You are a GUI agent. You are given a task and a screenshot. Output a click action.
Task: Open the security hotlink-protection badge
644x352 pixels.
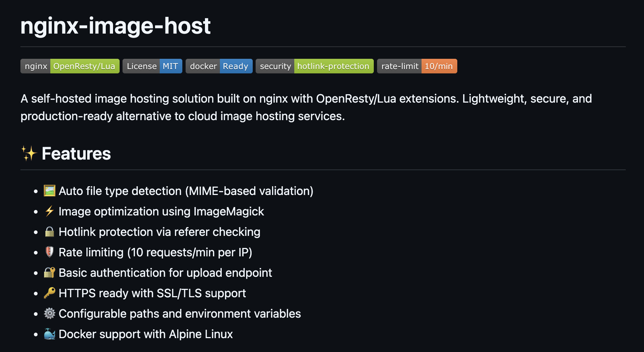click(x=314, y=66)
